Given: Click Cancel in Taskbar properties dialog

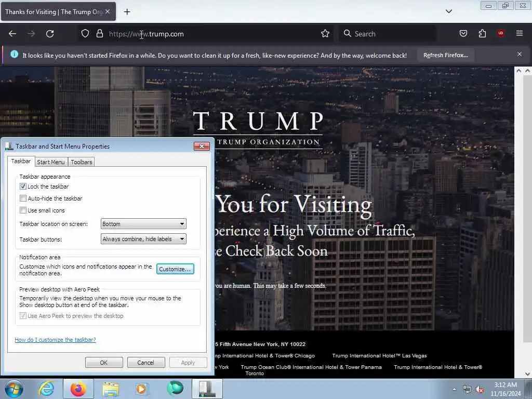Looking at the screenshot, I should pos(146,362).
